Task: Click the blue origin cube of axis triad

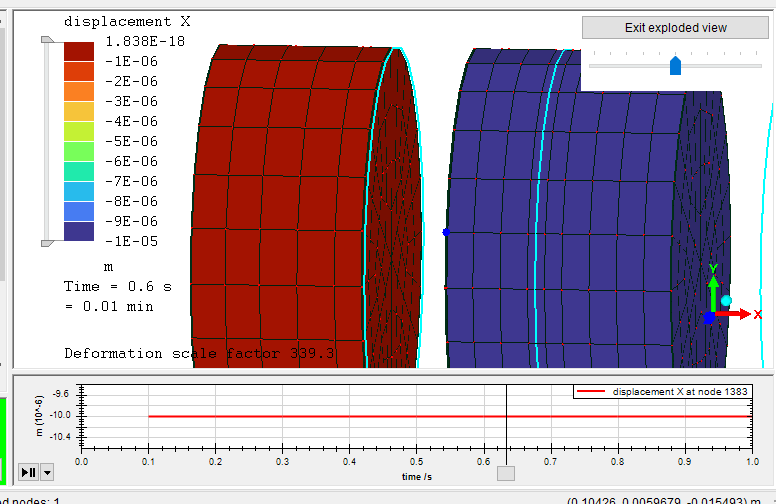Action: coord(709,317)
